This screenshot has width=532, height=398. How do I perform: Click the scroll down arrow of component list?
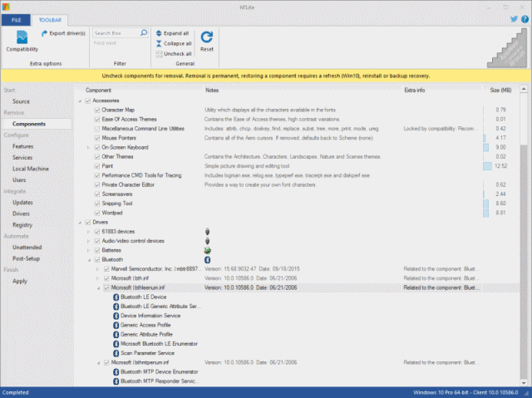click(x=524, y=383)
